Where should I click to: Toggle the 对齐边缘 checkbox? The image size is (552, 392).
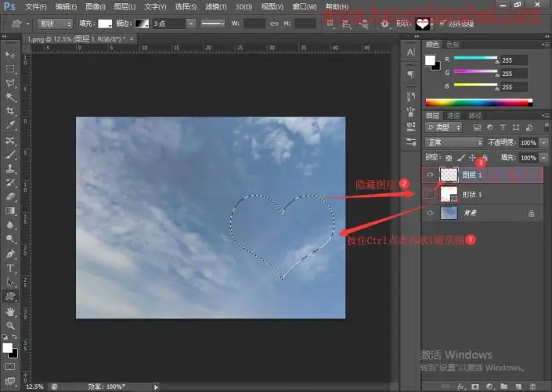click(x=442, y=24)
